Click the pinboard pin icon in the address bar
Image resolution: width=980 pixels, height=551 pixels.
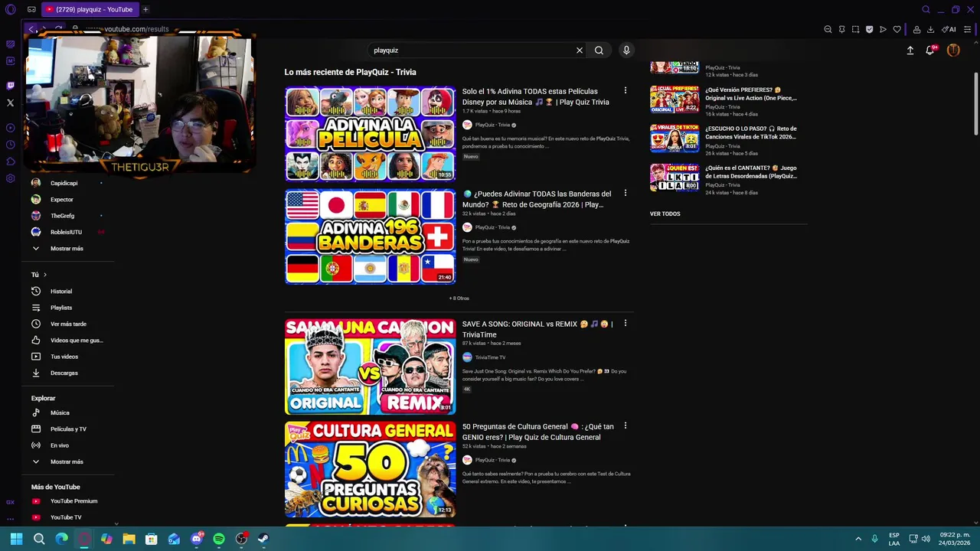(841, 29)
